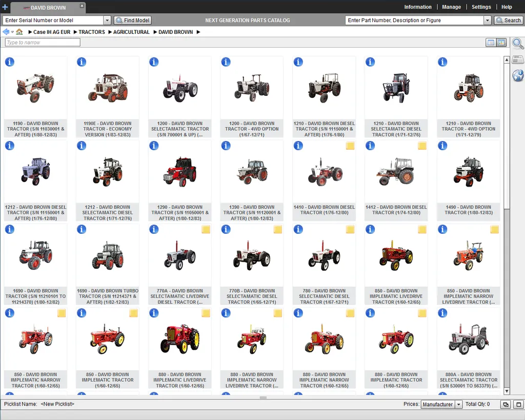This screenshot has width=525, height=420.
Task: Show info for 1290 David Brown tractor
Action: (154, 146)
